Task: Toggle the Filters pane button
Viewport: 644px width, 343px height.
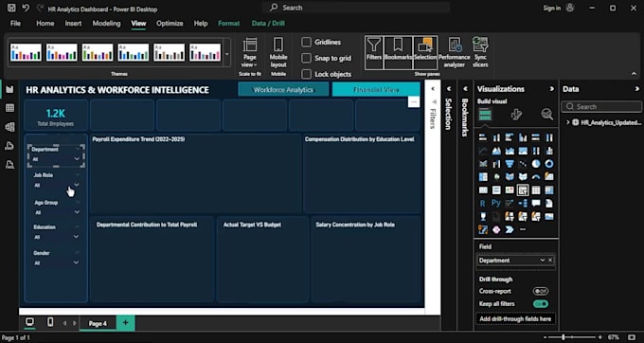Action: pyautogui.click(x=374, y=52)
